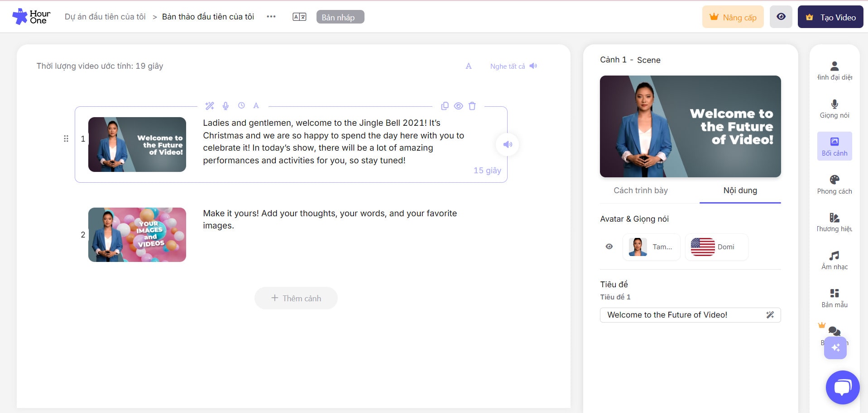Open the Thương hiệu brand panel
The width and height of the screenshot is (868, 413).
[834, 222]
